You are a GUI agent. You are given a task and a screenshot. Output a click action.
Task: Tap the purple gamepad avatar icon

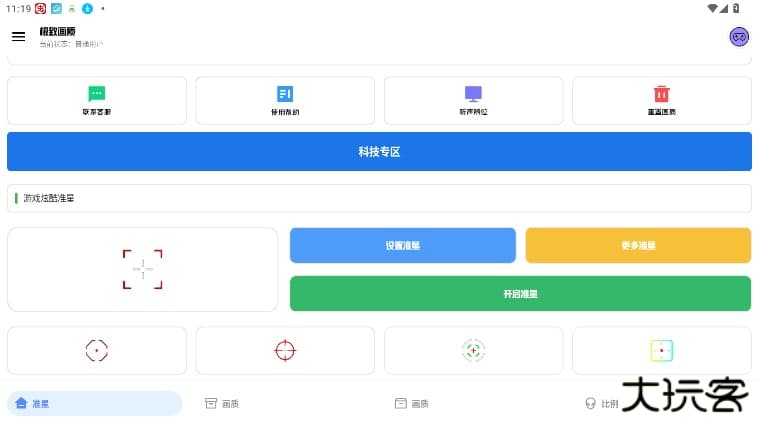click(739, 37)
